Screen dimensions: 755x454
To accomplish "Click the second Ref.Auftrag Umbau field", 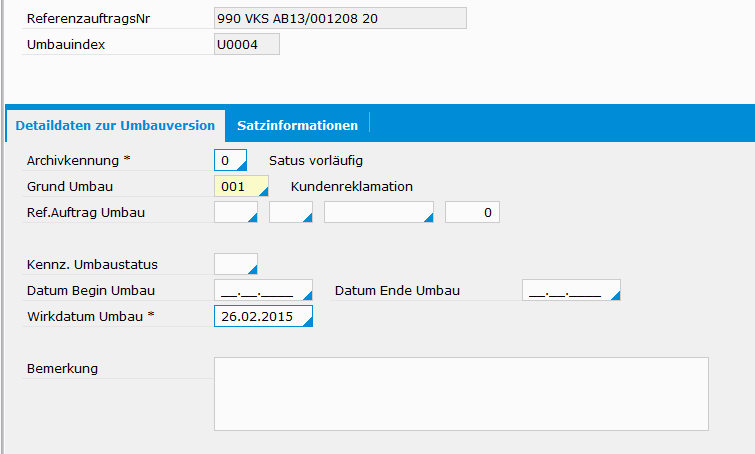I will 290,212.
